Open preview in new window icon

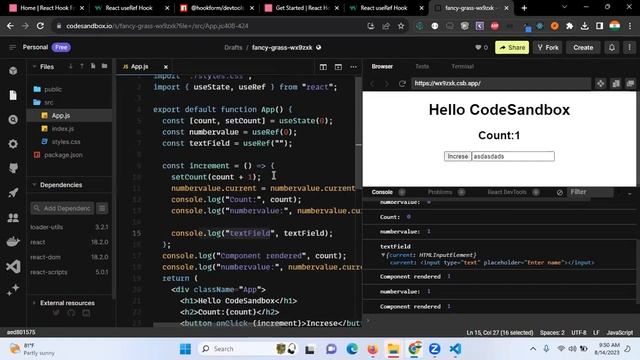point(630,84)
